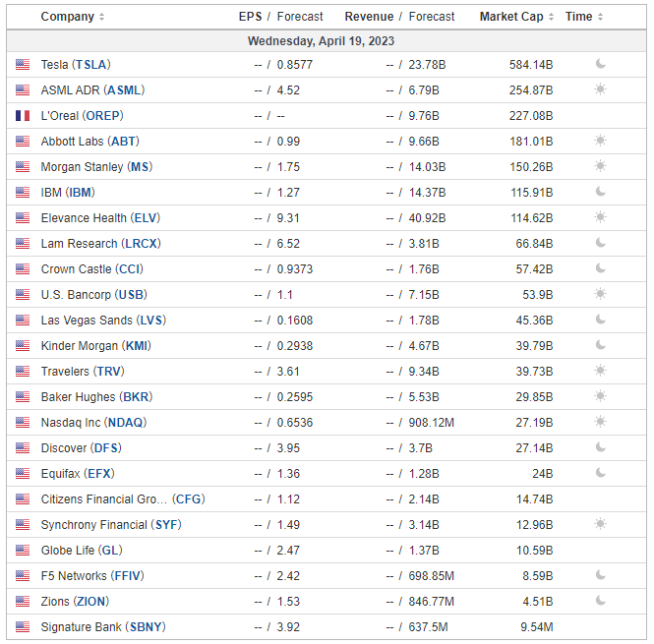Click the Revenue column header
654x644 pixels.
coord(369,17)
